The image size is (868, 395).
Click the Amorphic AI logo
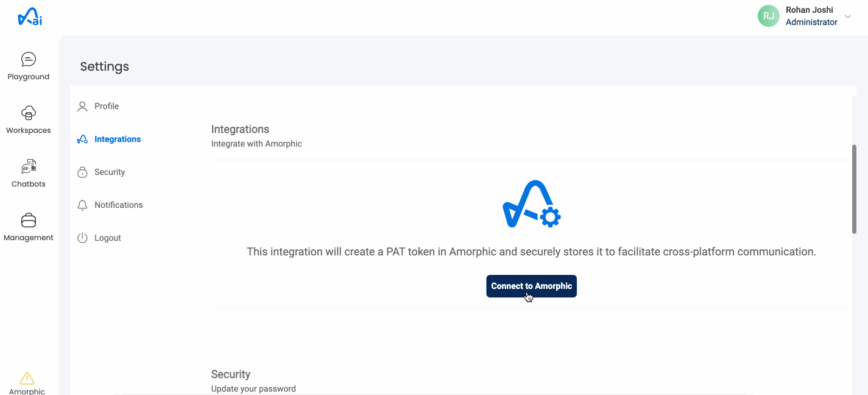[29, 17]
